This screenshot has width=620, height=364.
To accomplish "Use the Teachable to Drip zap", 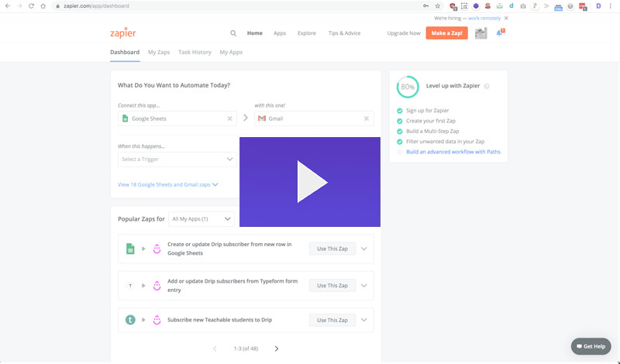I will click(x=332, y=320).
